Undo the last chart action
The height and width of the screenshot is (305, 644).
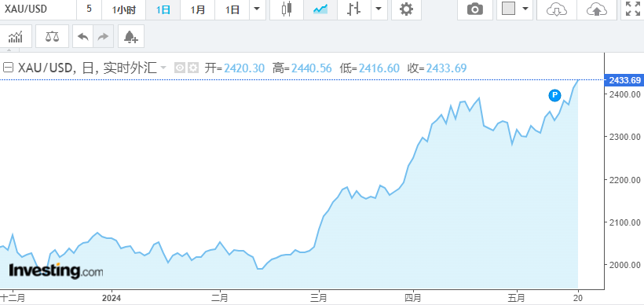[x=83, y=37]
